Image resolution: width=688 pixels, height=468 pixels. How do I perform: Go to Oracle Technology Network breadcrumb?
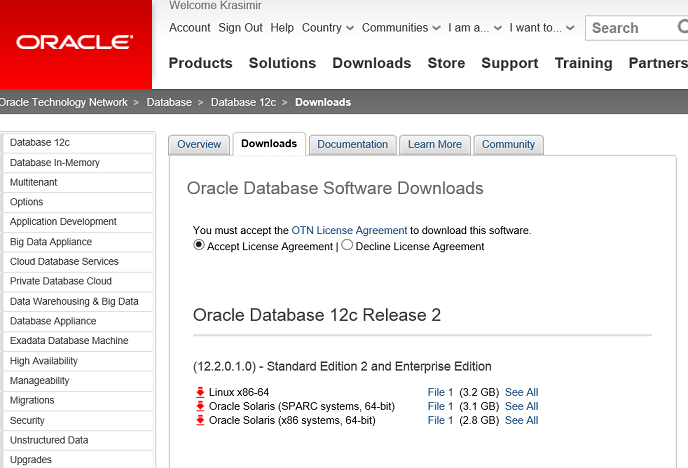click(64, 102)
